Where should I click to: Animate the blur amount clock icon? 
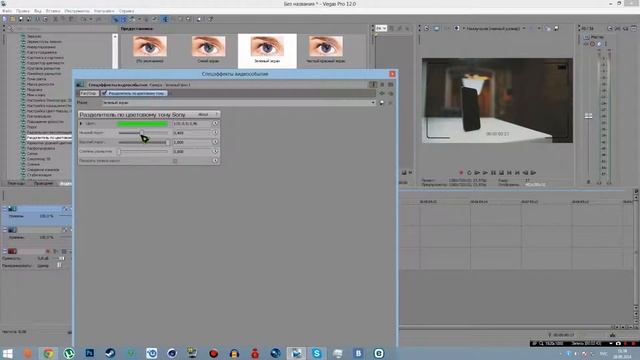tap(215, 151)
